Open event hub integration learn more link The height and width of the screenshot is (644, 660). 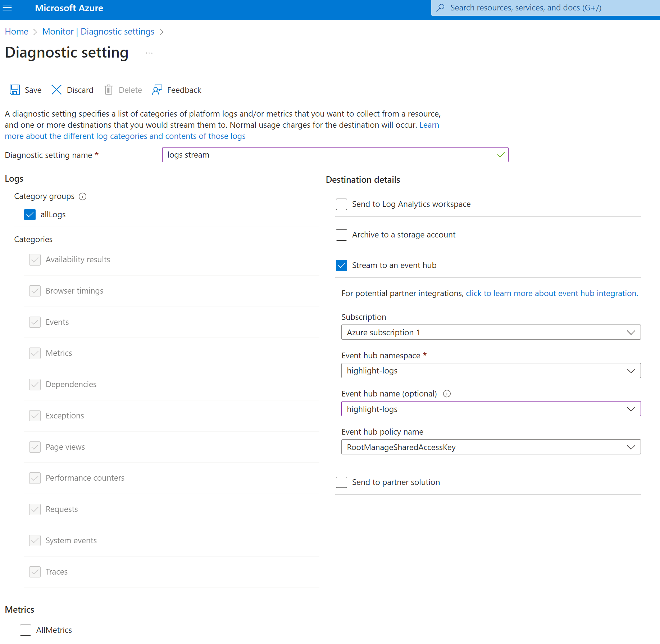pyautogui.click(x=552, y=294)
